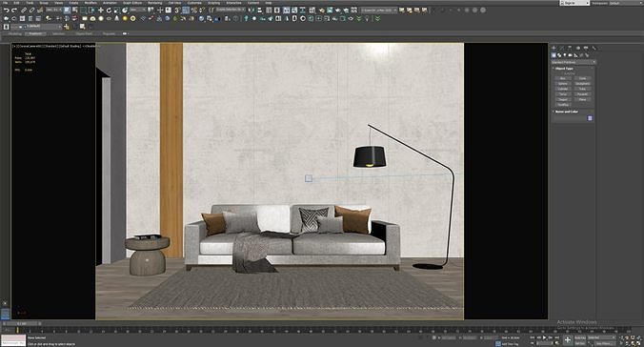
Task: Click the object color swatch
Action: click(590, 118)
